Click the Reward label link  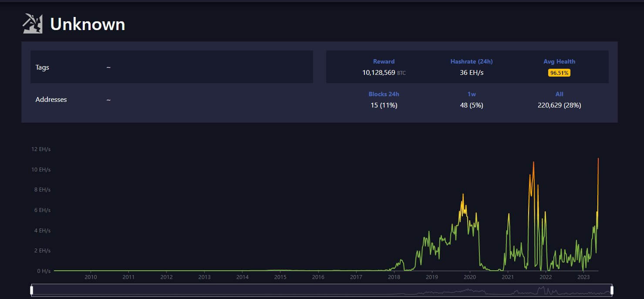pyautogui.click(x=384, y=61)
